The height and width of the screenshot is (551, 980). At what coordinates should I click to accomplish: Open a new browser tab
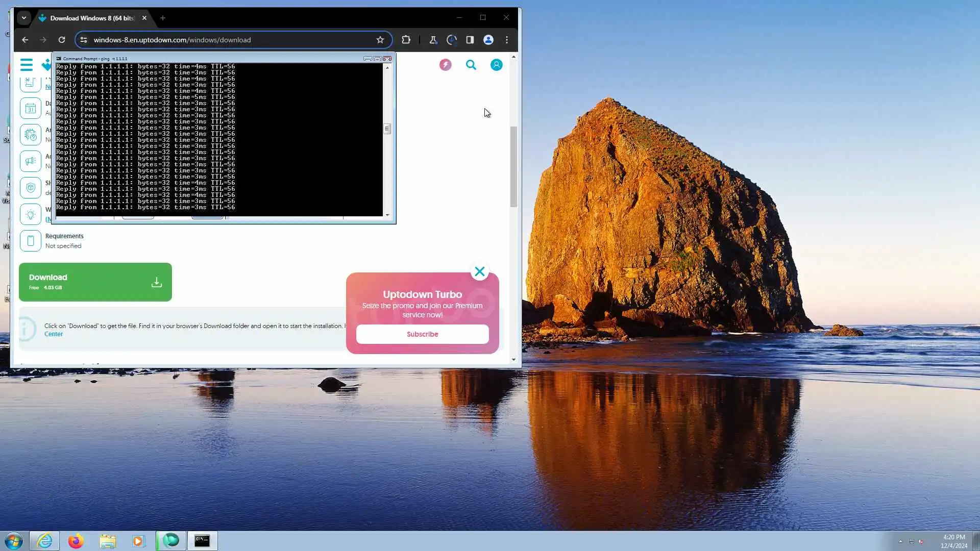[x=163, y=18]
